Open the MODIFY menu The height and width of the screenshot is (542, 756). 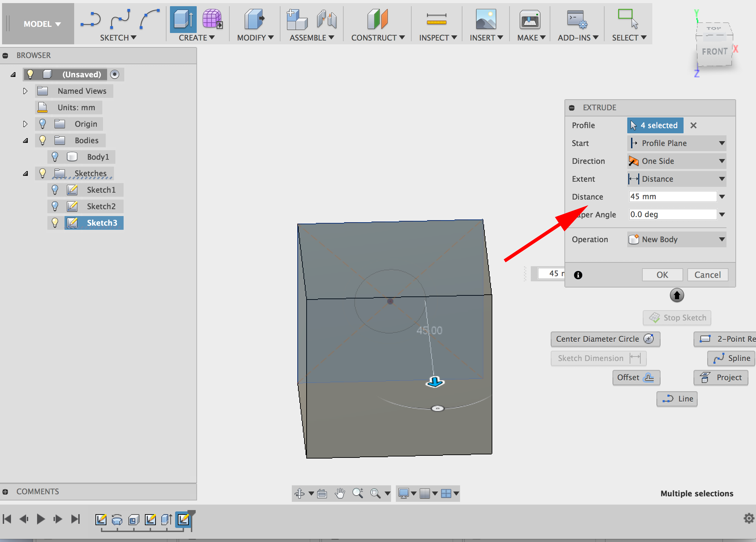tap(255, 38)
